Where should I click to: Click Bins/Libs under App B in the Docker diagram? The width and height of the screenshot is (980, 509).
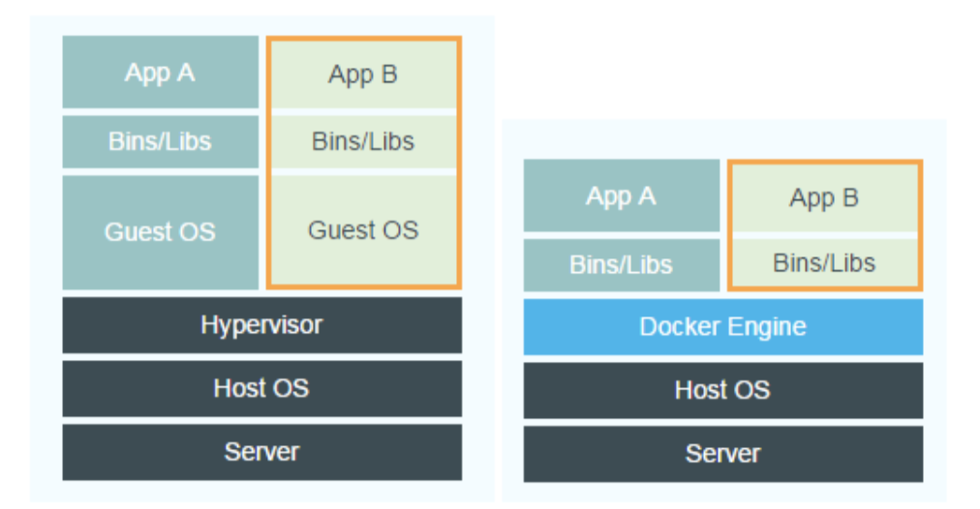pos(824,263)
